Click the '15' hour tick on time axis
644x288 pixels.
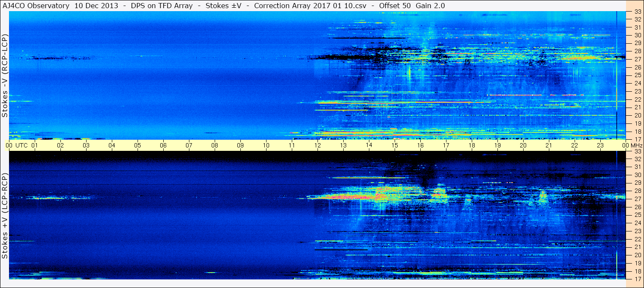pyautogui.click(x=395, y=145)
